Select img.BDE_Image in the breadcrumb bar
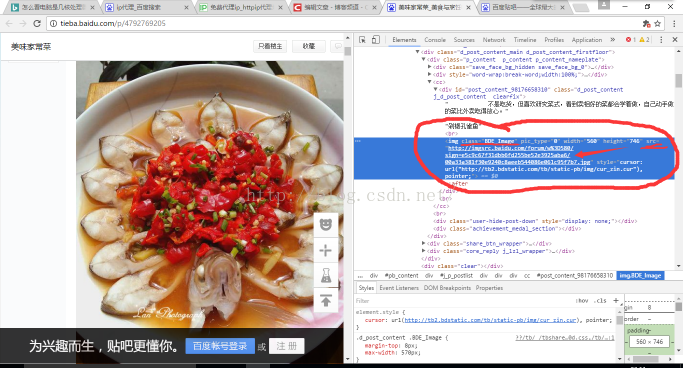 [x=640, y=276]
